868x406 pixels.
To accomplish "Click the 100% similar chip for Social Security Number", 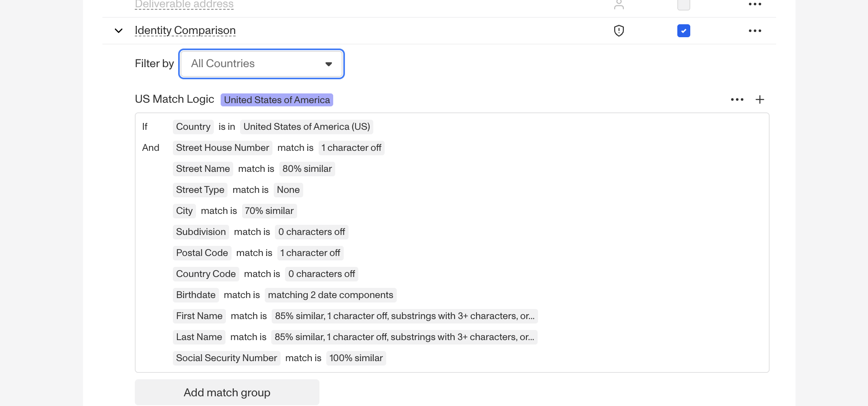I will coord(356,358).
